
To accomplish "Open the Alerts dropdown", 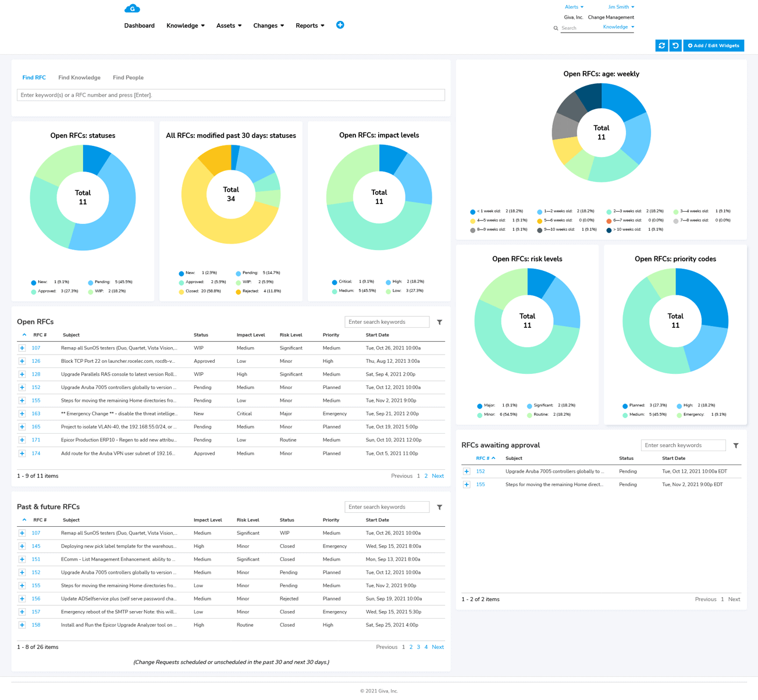I will point(574,6).
